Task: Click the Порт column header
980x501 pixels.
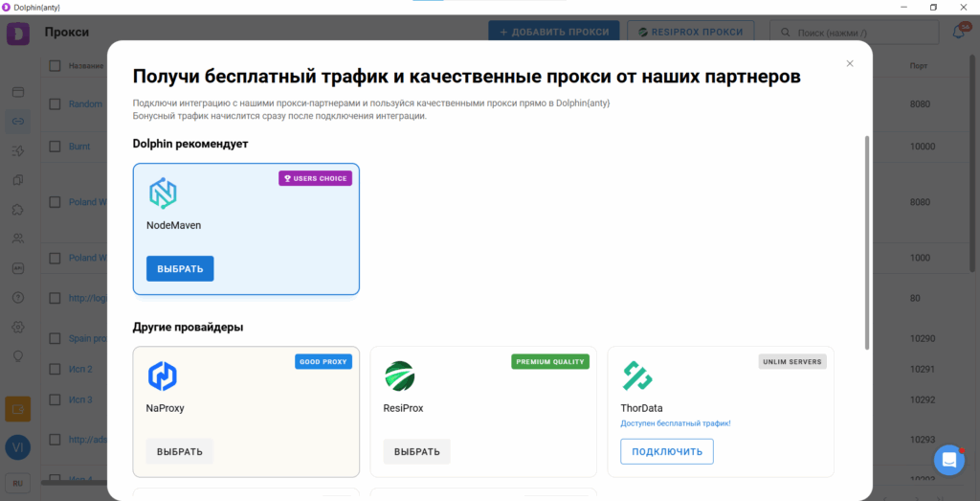Action: 919,66
